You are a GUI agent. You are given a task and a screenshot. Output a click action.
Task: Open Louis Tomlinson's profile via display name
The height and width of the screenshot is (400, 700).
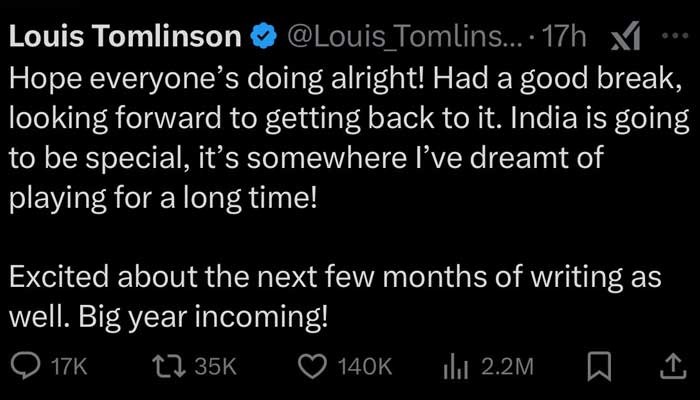click(125, 38)
